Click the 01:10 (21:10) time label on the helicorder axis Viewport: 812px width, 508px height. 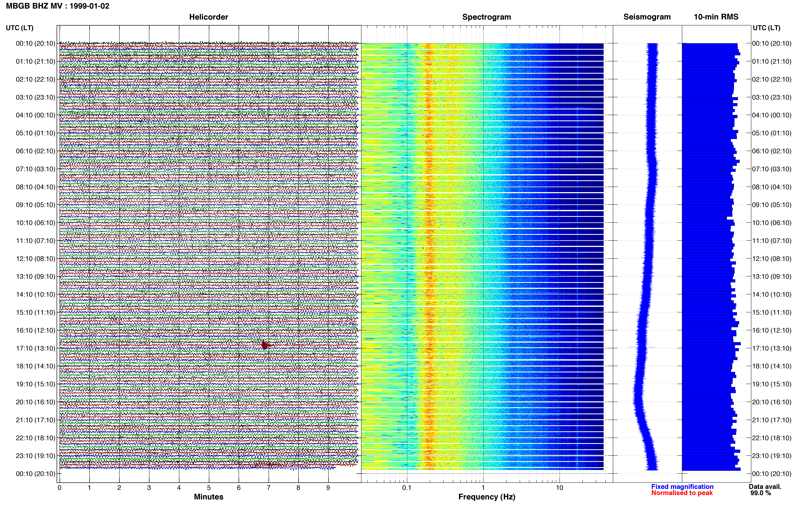tap(36, 61)
